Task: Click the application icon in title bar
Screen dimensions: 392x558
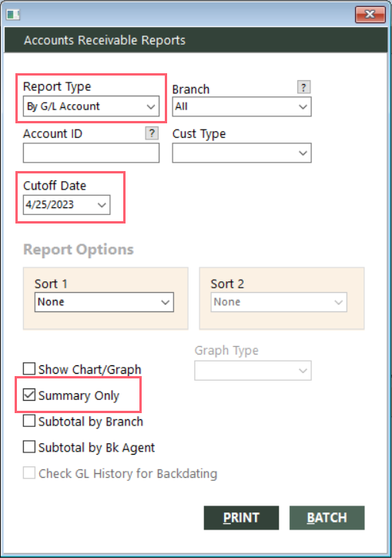Action: click(13, 15)
